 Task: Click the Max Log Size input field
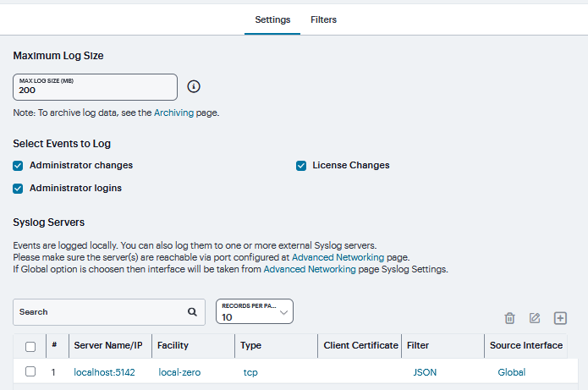pyautogui.click(x=95, y=87)
